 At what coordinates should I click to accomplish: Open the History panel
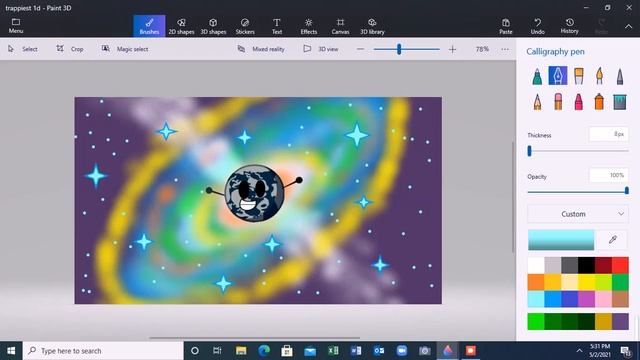(569, 26)
